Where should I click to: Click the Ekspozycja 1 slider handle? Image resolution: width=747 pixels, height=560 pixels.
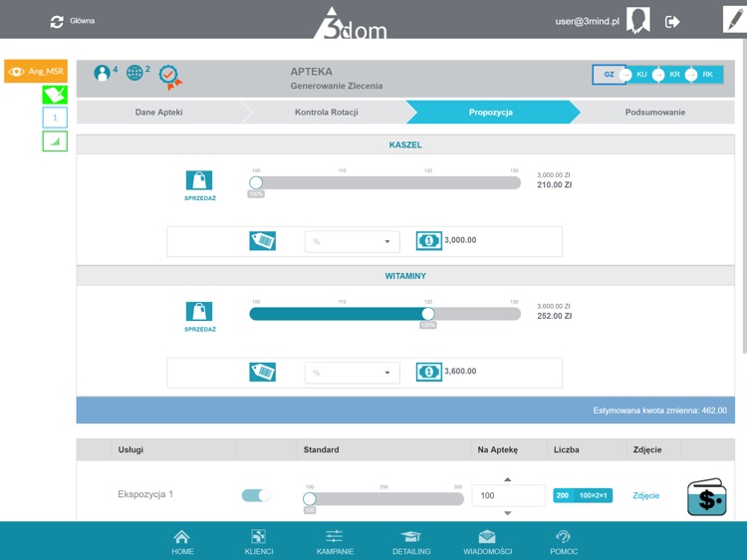[309, 499]
